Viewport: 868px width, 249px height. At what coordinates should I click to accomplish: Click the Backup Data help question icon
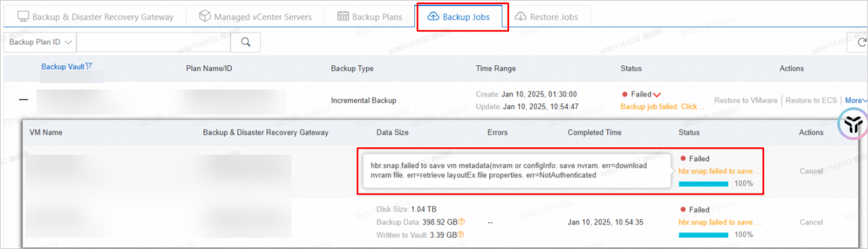(x=462, y=222)
